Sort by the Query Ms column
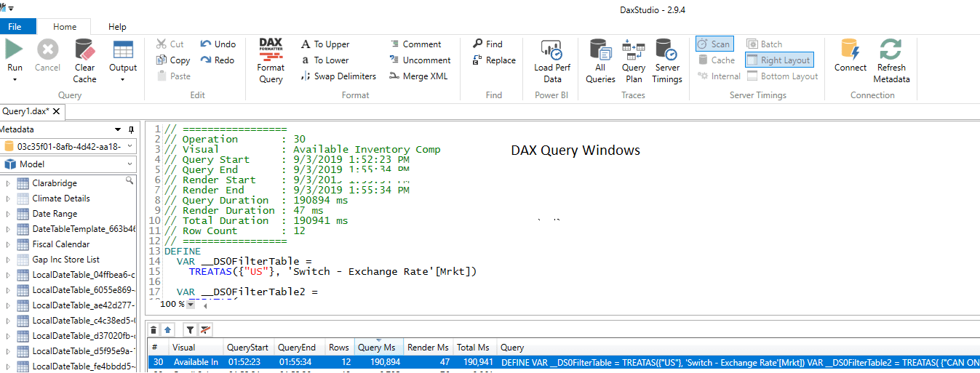This screenshot has width=980, height=373. pos(378,348)
